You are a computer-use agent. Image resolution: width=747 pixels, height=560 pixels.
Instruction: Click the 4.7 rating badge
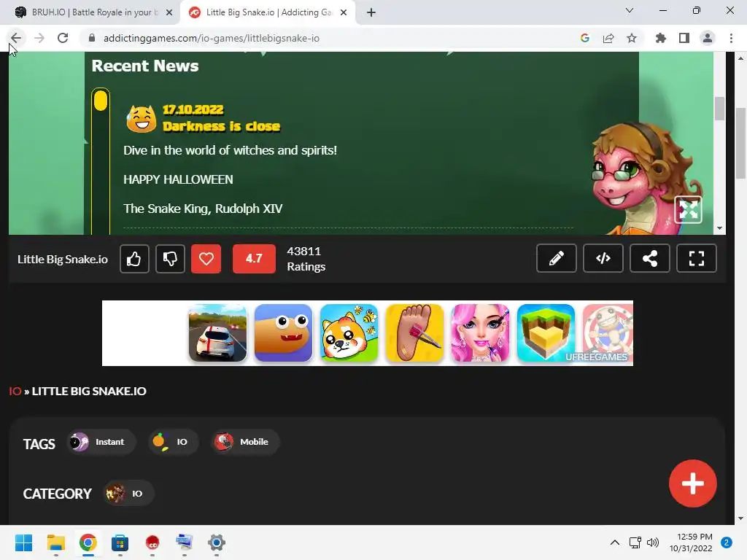(254, 259)
